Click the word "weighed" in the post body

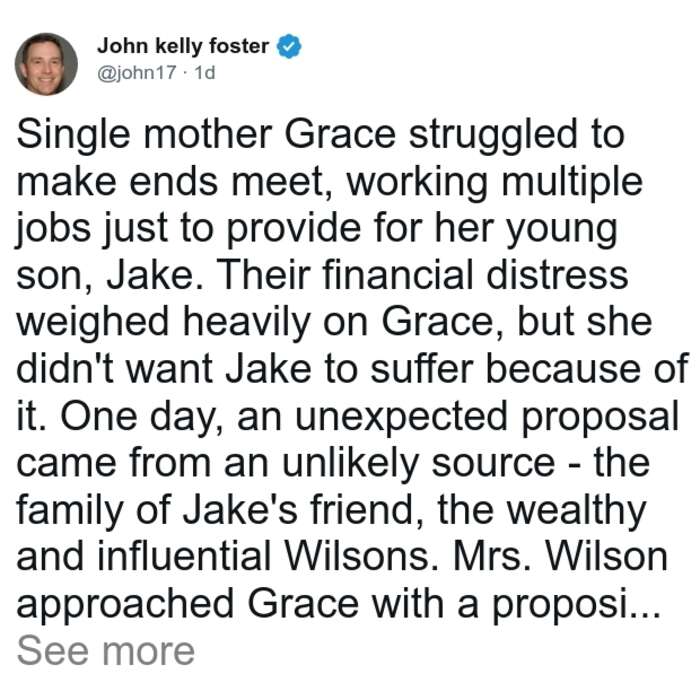click(93, 324)
